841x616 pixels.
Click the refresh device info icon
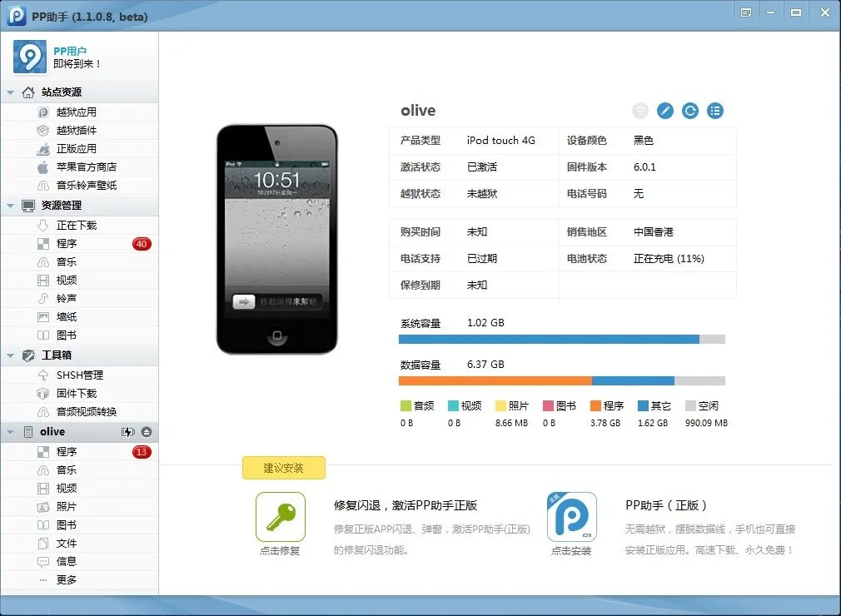(690, 111)
